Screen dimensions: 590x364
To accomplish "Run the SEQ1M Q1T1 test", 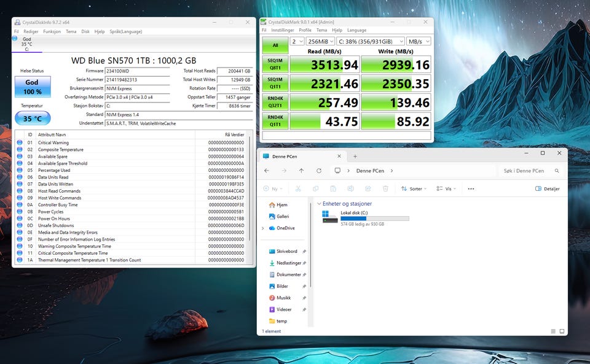I will [x=275, y=83].
